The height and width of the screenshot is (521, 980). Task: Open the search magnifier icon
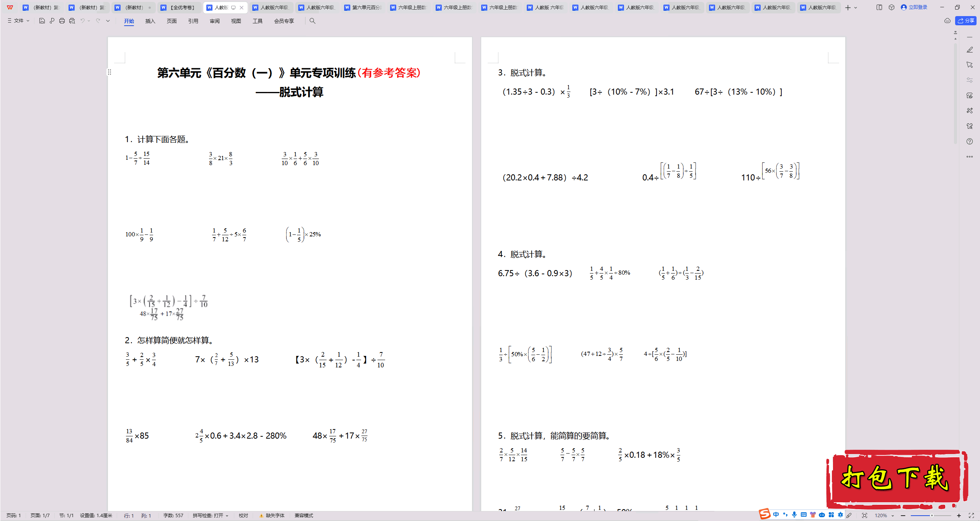(312, 21)
